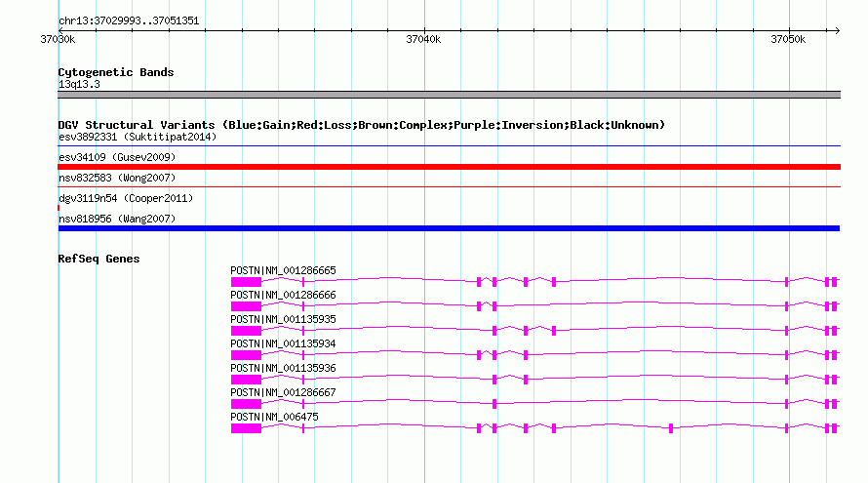Viewport: 868px width, 483px height.
Task: Open the Cytogenetic Bands track title
Action: pos(116,72)
